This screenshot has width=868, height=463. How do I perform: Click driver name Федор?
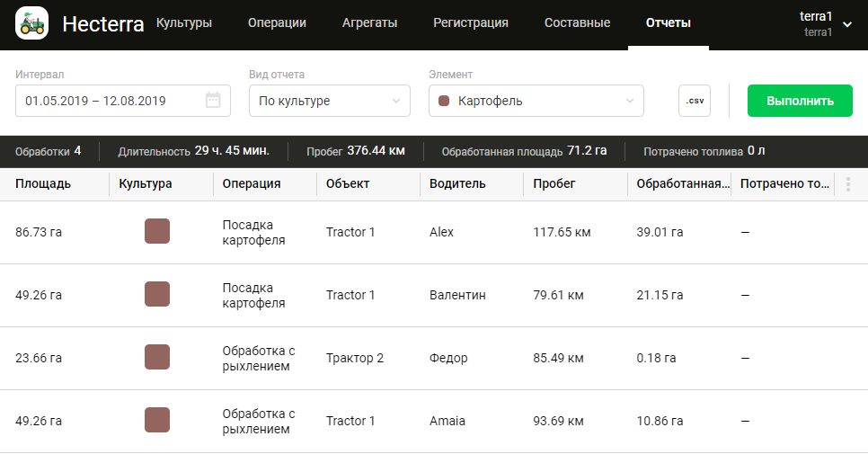point(448,358)
